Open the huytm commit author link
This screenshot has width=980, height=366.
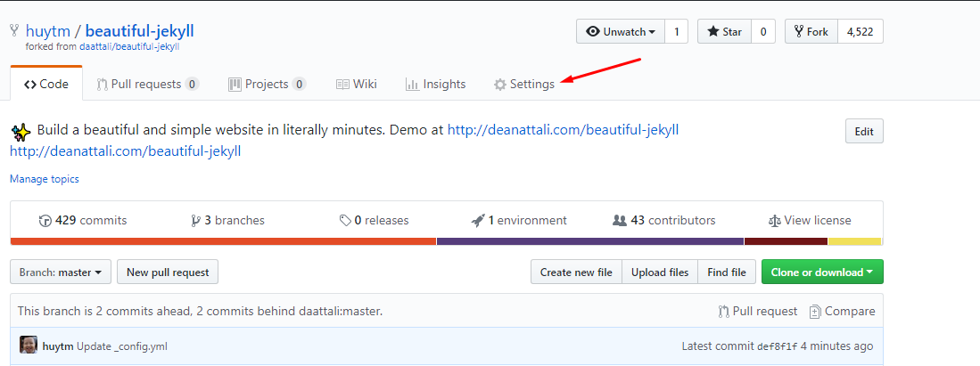[x=58, y=346]
